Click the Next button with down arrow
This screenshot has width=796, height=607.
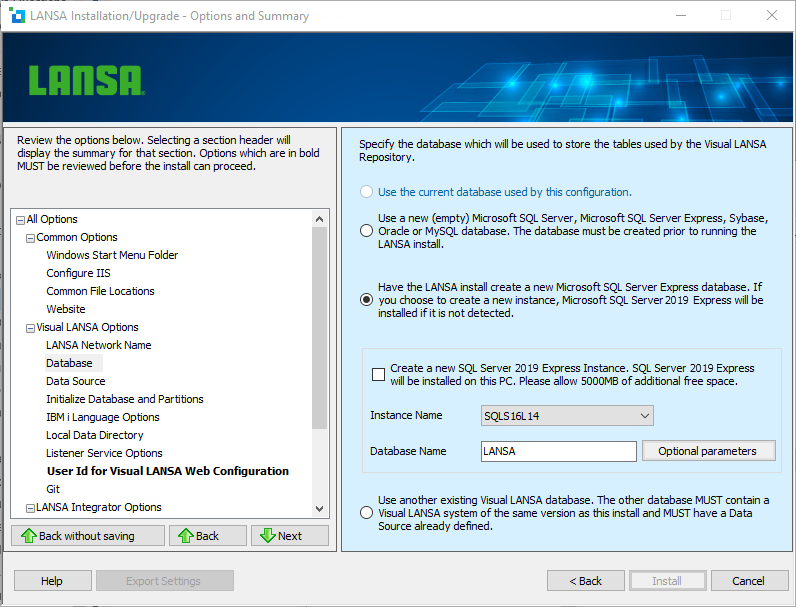[290, 535]
